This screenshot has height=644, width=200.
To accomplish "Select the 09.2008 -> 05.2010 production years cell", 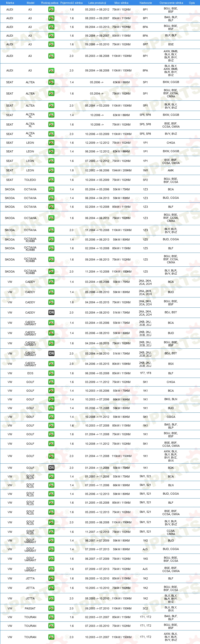I will coord(97,44).
